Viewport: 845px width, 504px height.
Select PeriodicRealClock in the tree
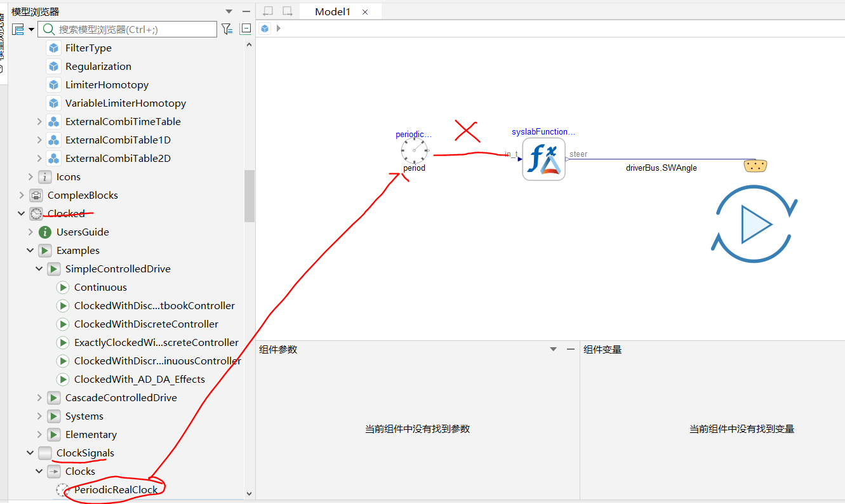[x=116, y=490]
